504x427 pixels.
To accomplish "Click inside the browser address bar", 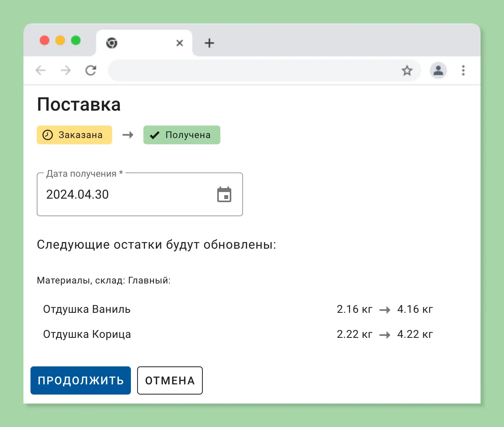I will click(x=254, y=70).
